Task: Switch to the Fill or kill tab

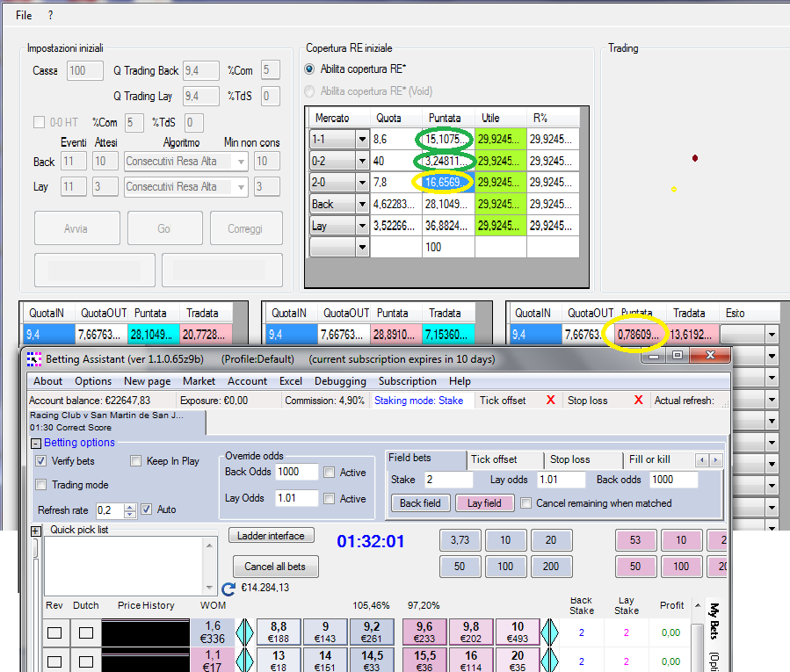Action: click(660, 459)
